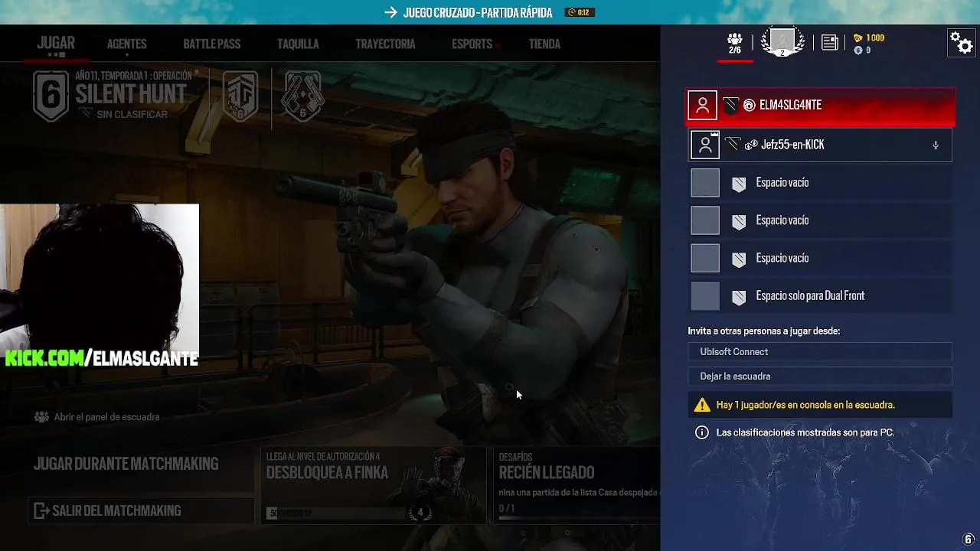Screen dimensions: 980x551
Task: Invite players via Ubisoft Connect
Action: click(x=820, y=352)
